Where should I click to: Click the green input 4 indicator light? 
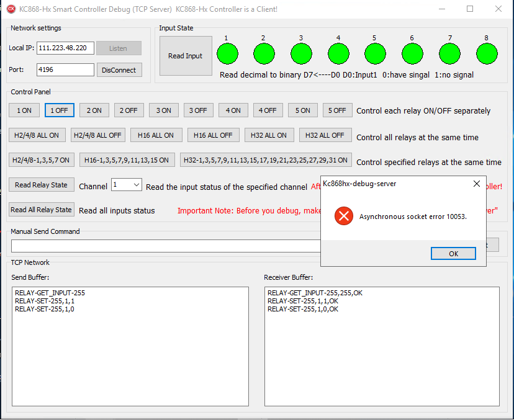pos(338,54)
